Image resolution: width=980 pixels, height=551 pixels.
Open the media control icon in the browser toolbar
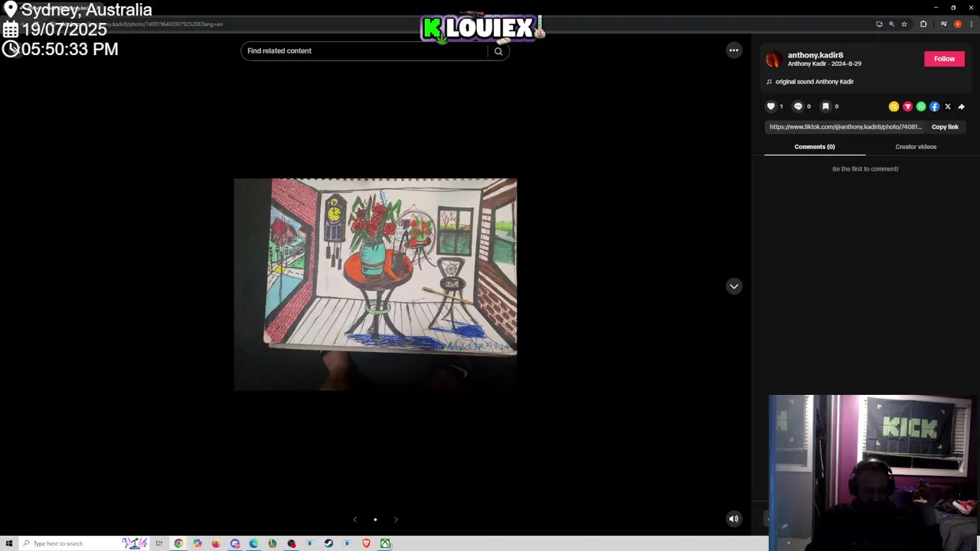click(x=943, y=24)
